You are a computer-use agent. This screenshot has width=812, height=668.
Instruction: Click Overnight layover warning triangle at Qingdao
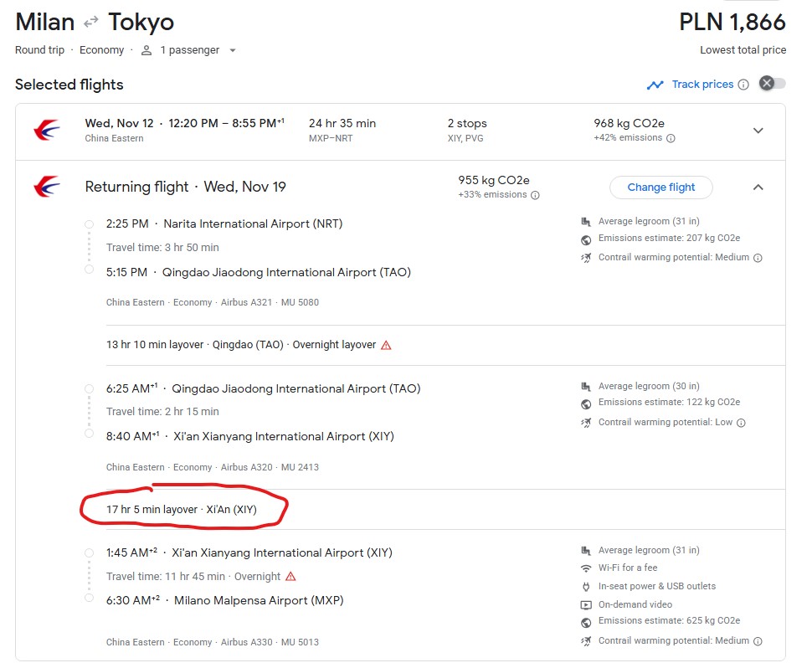386,345
